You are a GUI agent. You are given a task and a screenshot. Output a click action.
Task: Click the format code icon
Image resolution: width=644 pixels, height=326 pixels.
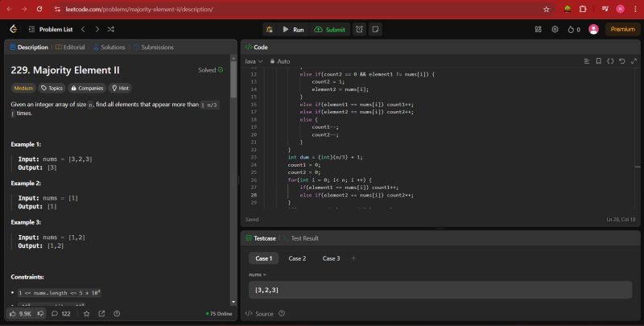[587, 61]
